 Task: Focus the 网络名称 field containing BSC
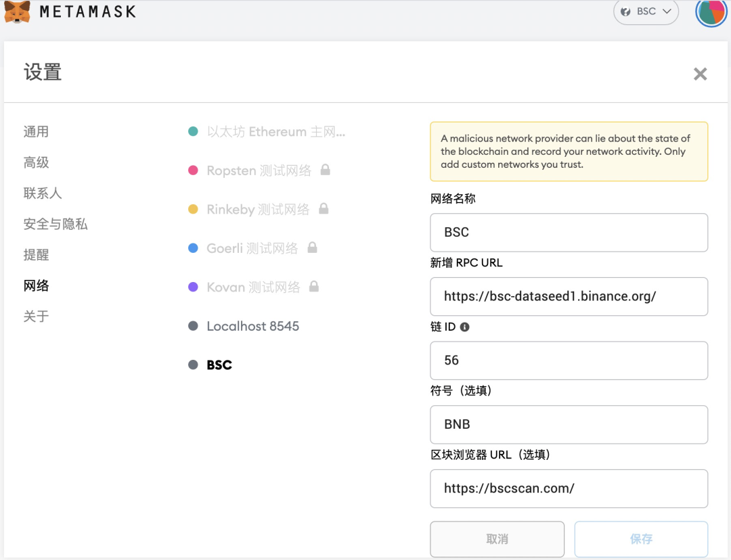(x=569, y=233)
